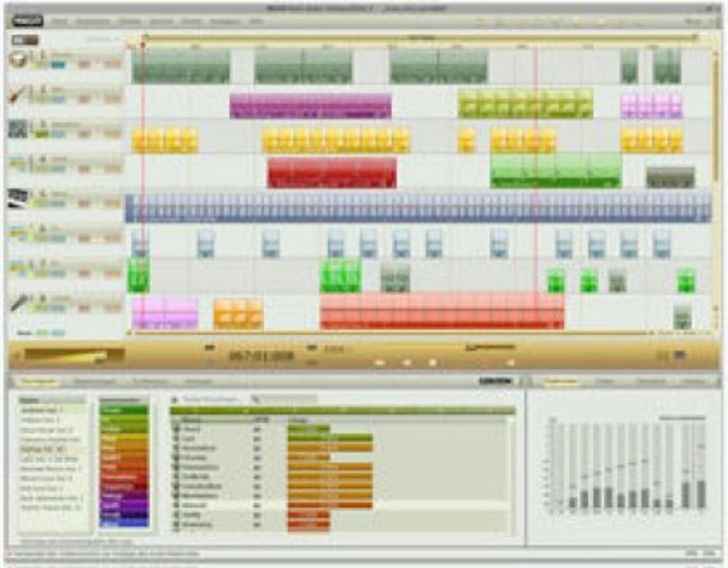Select the large red clip on the fourth track
The width and height of the screenshot is (728, 568).
point(332,173)
